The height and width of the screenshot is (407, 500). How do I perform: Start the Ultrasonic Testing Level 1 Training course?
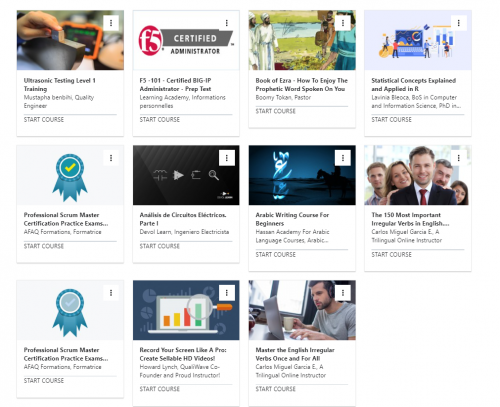44,120
